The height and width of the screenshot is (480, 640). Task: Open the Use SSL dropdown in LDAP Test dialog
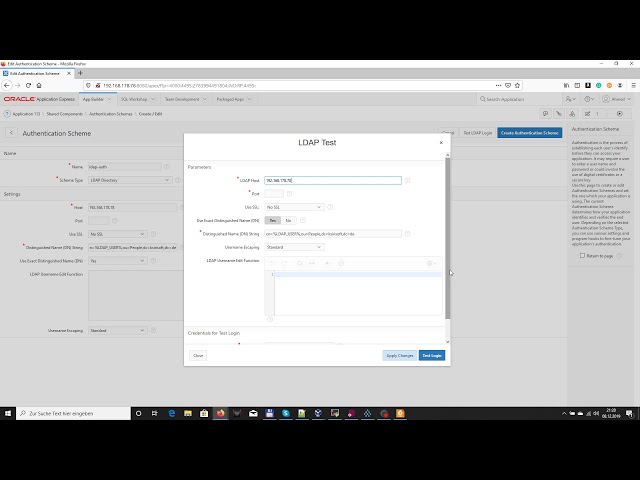[294, 207]
